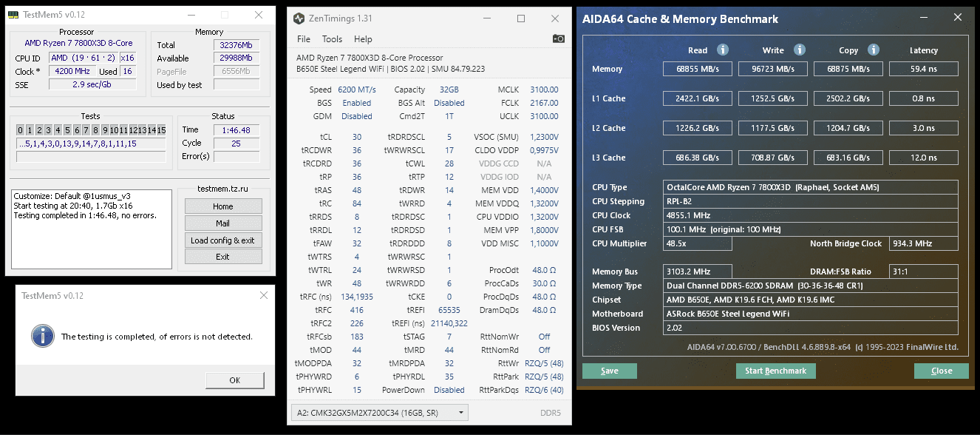Click the CPU Clock 4855.1 MHz field

(x=811, y=215)
